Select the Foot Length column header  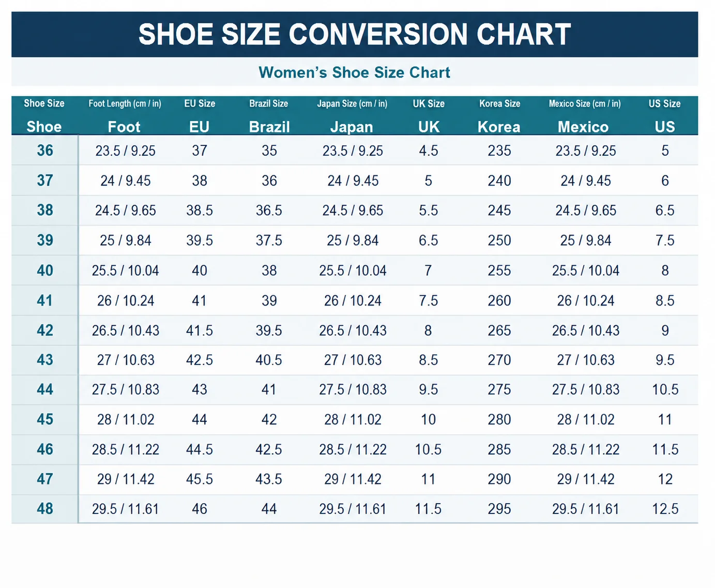(125, 115)
